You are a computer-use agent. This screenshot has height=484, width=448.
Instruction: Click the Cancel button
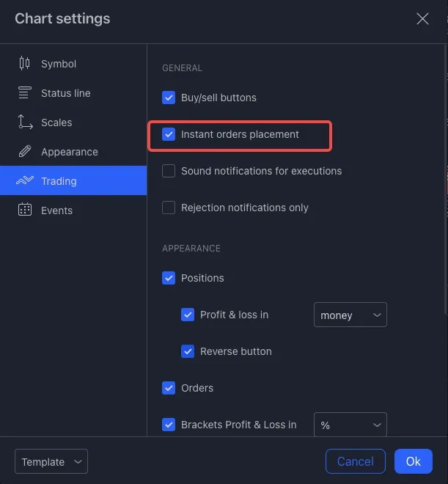tap(356, 461)
